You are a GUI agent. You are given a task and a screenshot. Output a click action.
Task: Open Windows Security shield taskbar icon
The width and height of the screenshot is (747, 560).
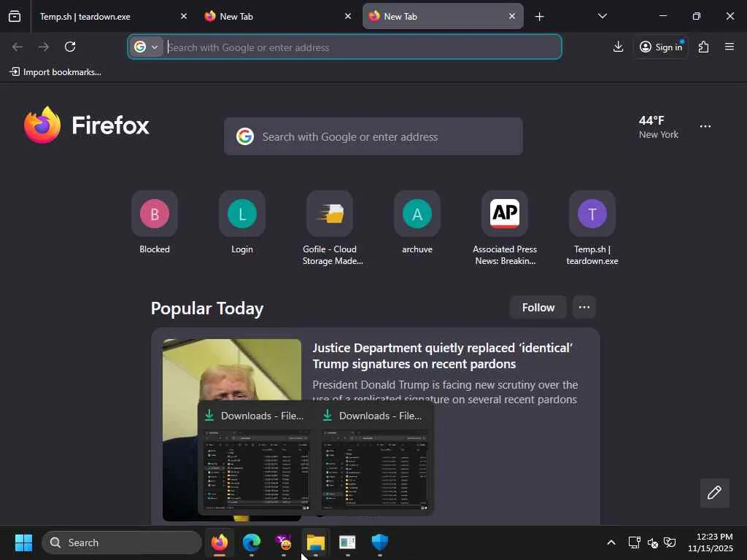[x=379, y=542]
